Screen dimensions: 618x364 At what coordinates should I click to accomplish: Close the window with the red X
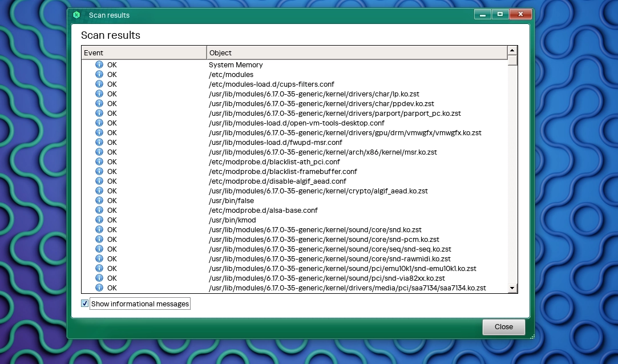[520, 15]
